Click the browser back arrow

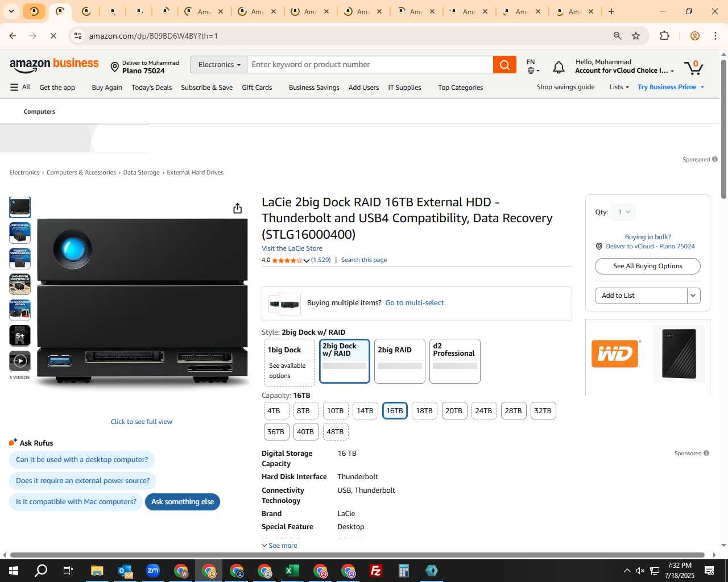pyautogui.click(x=13, y=36)
